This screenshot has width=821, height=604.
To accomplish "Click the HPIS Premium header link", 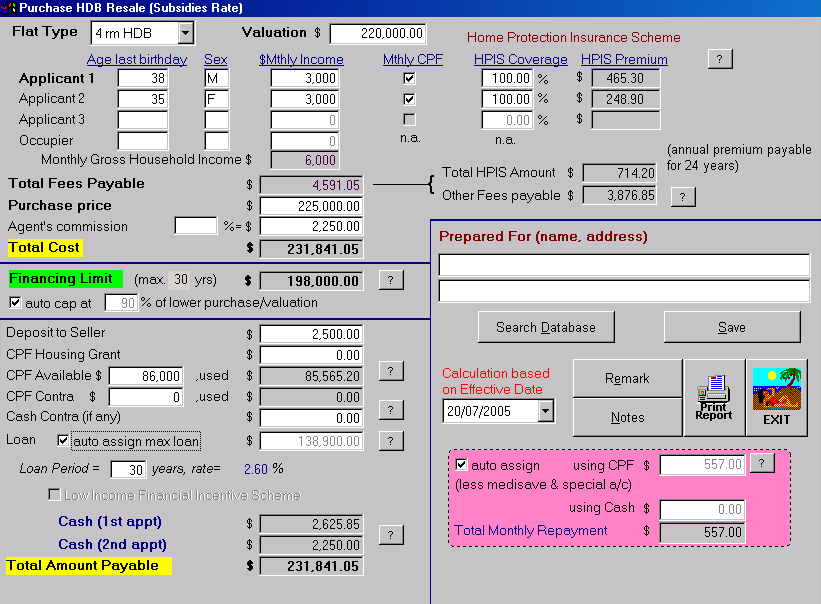I will [x=625, y=60].
